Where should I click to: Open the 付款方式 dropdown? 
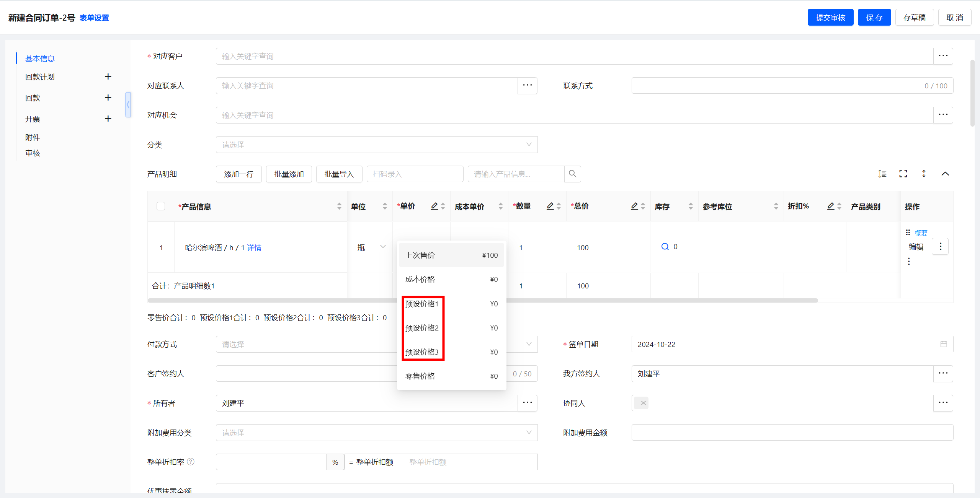(x=377, y=344)
